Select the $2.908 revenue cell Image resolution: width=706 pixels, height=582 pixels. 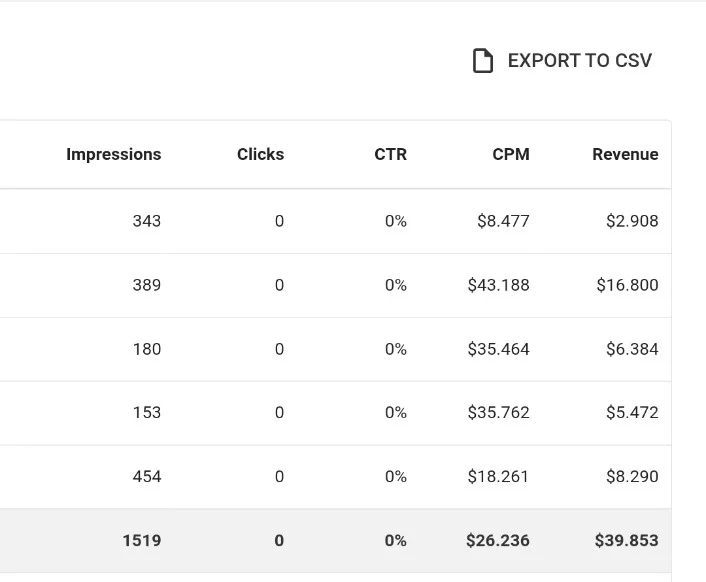[x=632, y=221]
